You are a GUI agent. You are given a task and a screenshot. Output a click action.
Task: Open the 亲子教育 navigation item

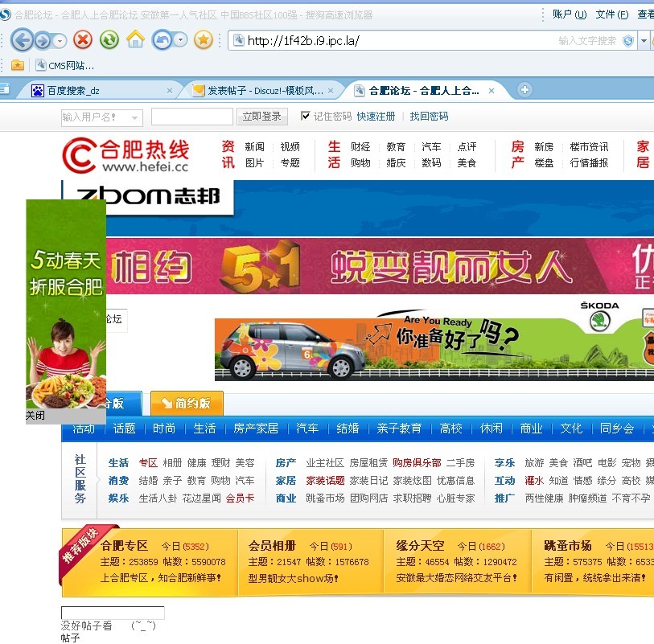399,428
